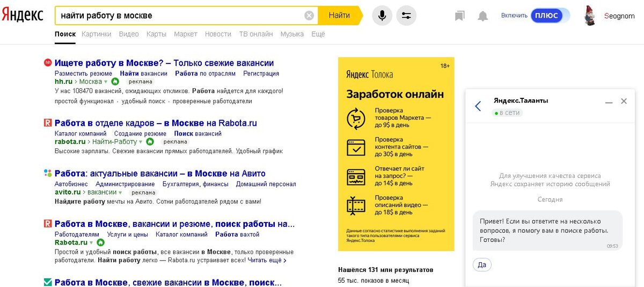Click the Avito favicon
644x287 pixels.
click(x=48, y=173)
